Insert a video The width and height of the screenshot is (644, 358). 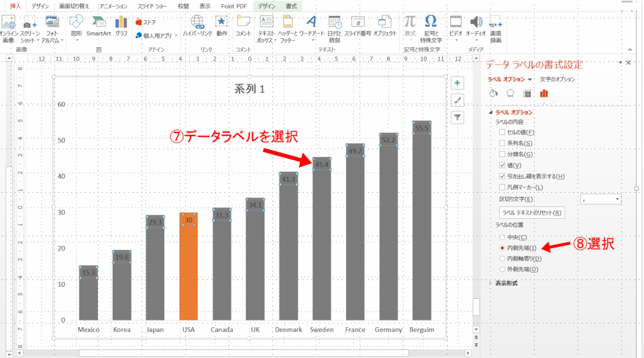(455, 27)
